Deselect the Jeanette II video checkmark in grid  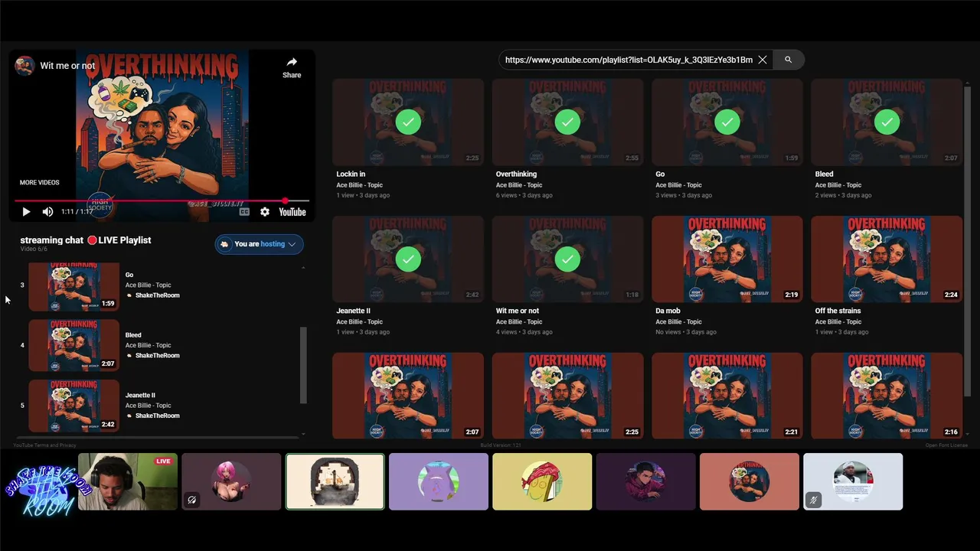tap(408, 259)
